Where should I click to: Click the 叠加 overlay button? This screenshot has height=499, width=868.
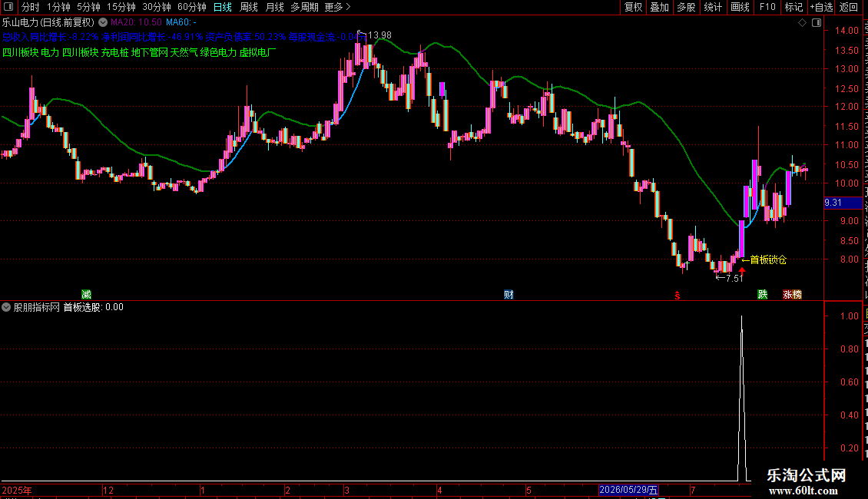coord(659,7)
